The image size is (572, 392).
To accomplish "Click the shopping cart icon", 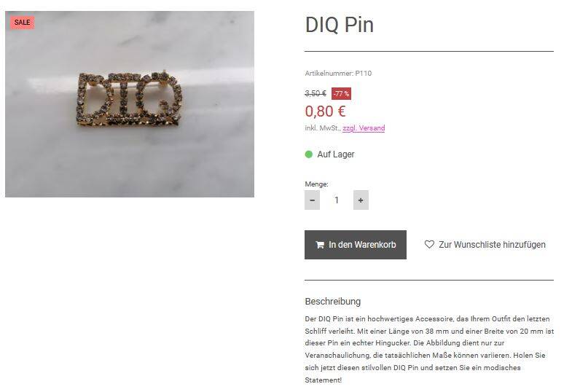I will pyautogui.click(x=320, y=245).
